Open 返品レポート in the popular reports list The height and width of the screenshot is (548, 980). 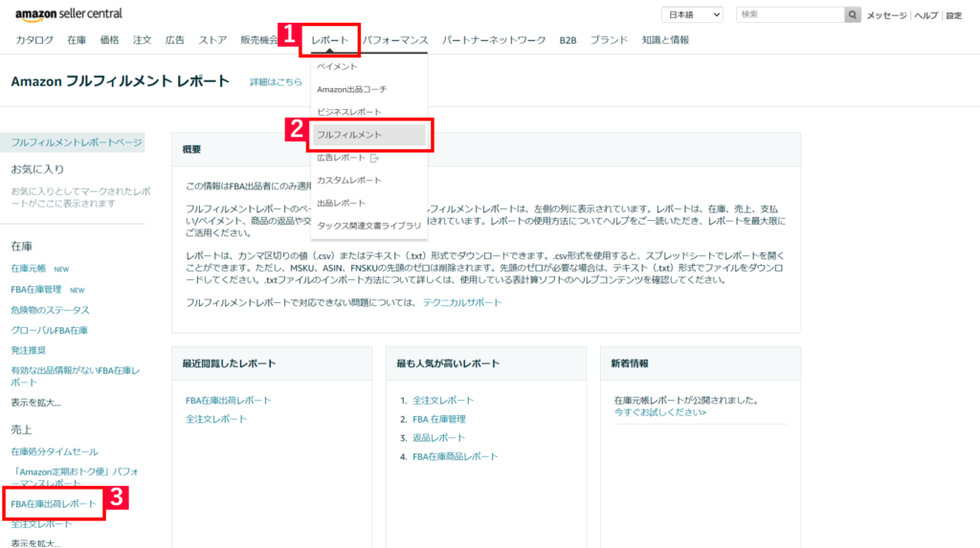point(438,437)
